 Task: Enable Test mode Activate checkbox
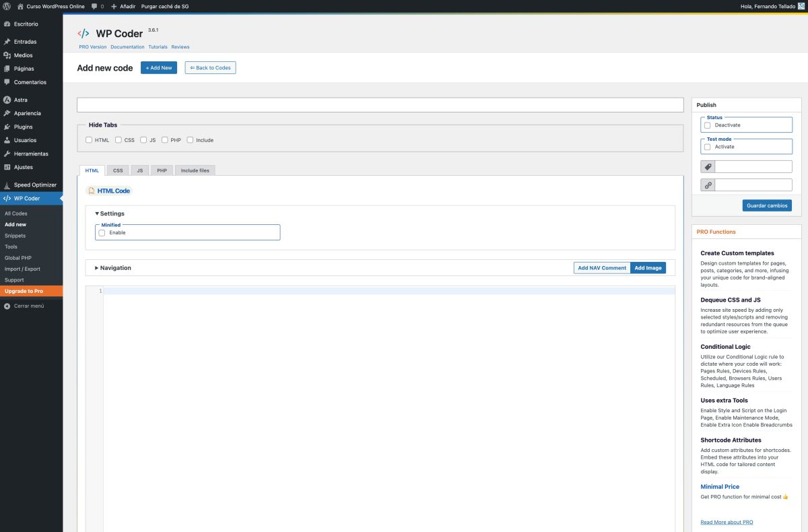pos(708,146)
